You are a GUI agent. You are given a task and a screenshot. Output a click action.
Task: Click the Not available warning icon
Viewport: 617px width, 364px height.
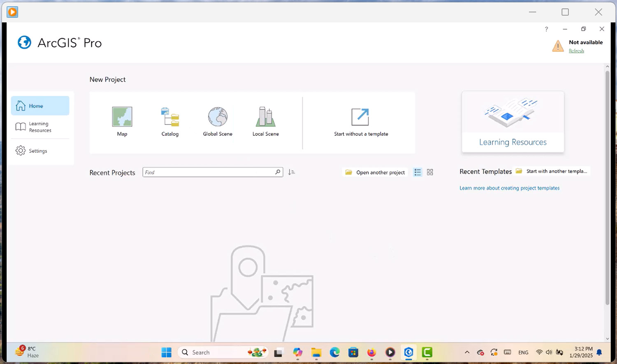click(558, 46)
